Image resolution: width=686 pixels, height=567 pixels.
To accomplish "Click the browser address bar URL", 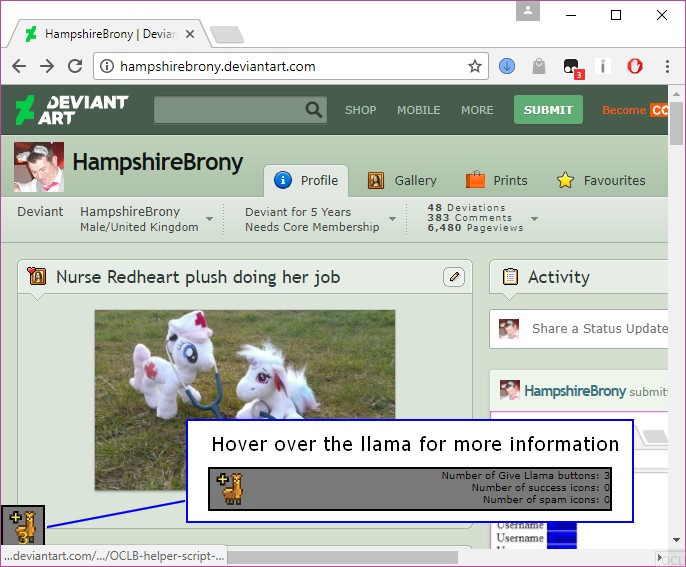I will pyautogui.click(x=217, y=66).
